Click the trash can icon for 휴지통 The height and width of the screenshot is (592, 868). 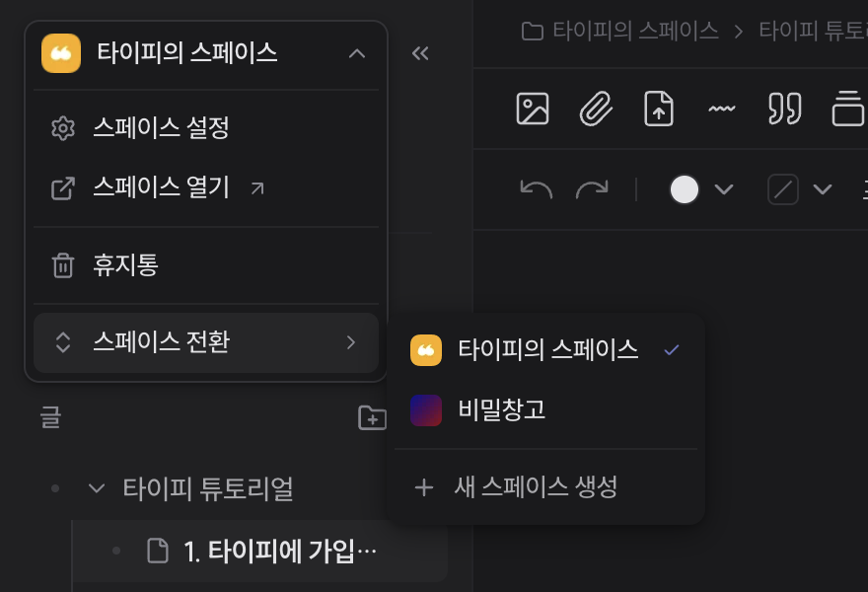click(x=63, y=265)
